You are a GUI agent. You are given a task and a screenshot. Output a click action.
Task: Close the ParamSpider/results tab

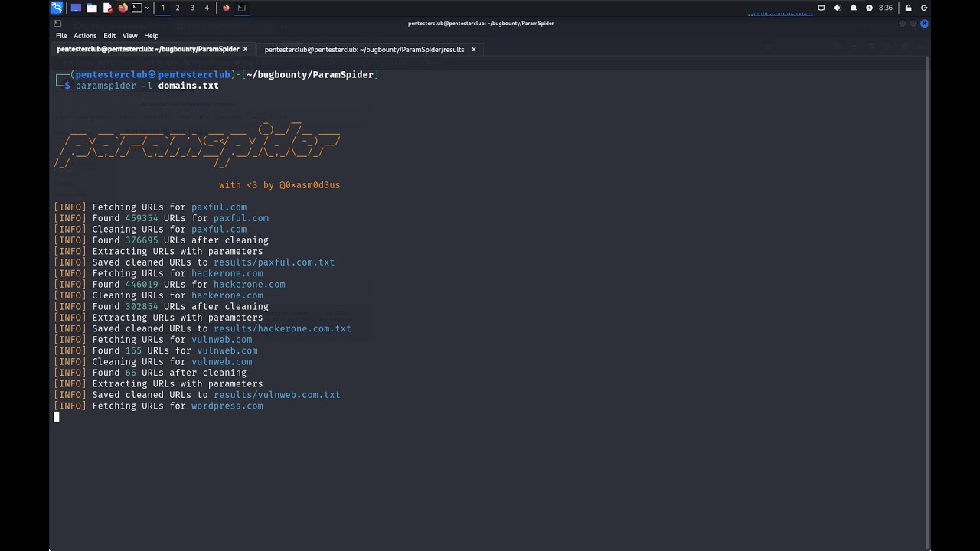[473, 49]
